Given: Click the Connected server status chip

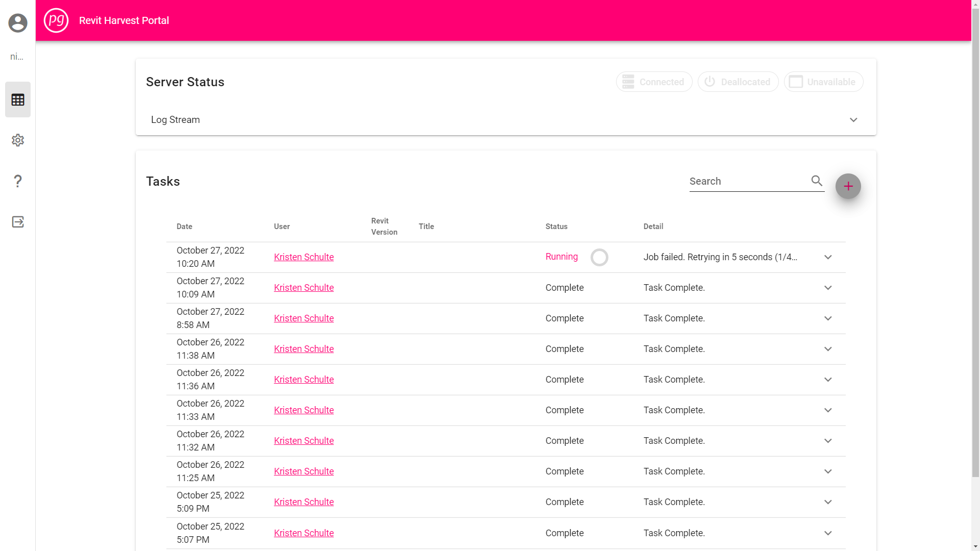Looking at the screenshot, I should coord(654,82).
